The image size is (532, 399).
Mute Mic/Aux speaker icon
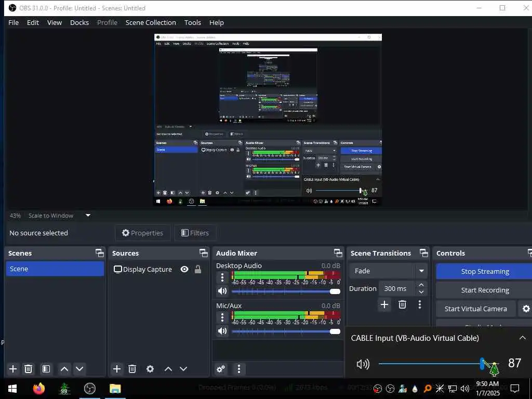pyautogui.click(x=222, y=331)
